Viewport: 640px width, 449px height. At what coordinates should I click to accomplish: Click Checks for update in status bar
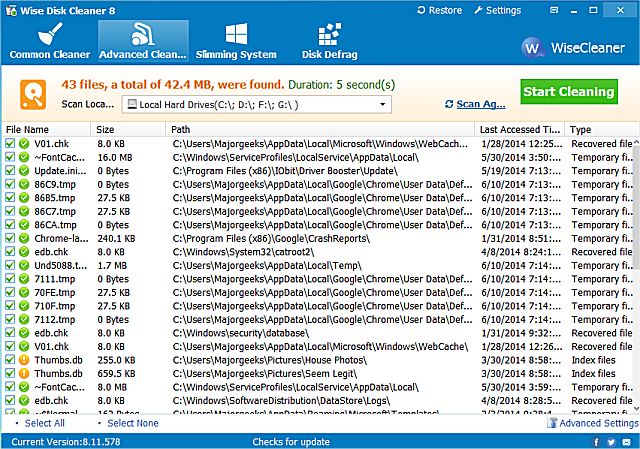coord(291,442)
